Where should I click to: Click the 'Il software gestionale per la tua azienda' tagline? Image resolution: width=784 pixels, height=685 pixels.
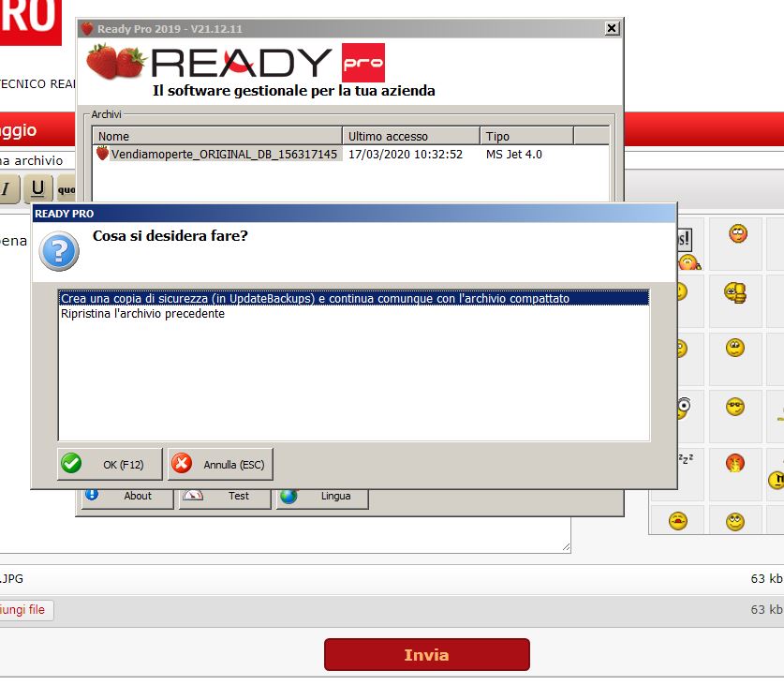pos(294,91)
